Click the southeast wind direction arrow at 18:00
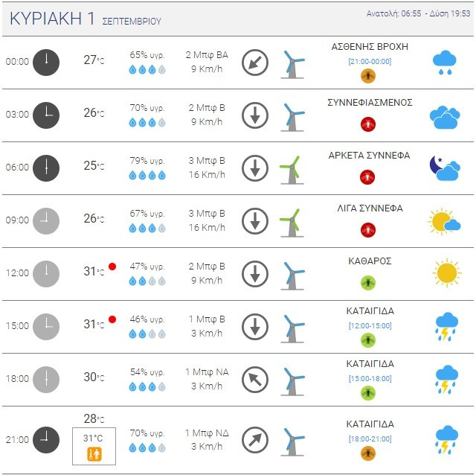The height and width of the screenshot is (475, 476). pyautogui.click(x=255, y=380)
